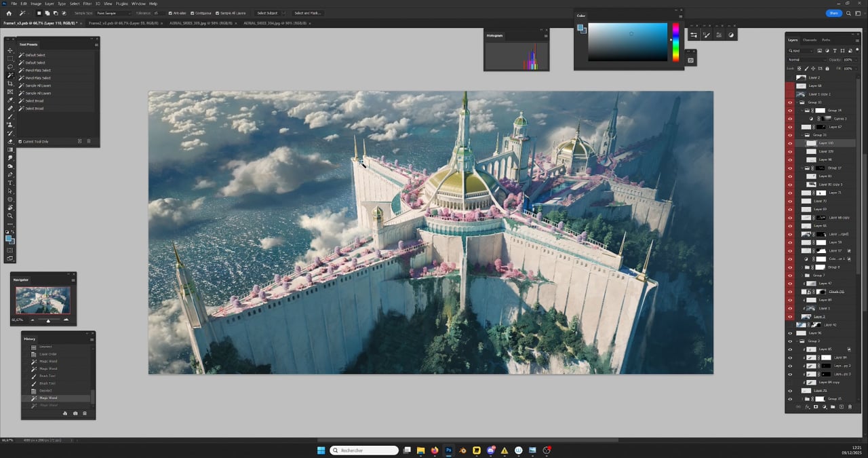Choose New Selection mode icon
Screen dimensions: 868x458
click(39, 13)
